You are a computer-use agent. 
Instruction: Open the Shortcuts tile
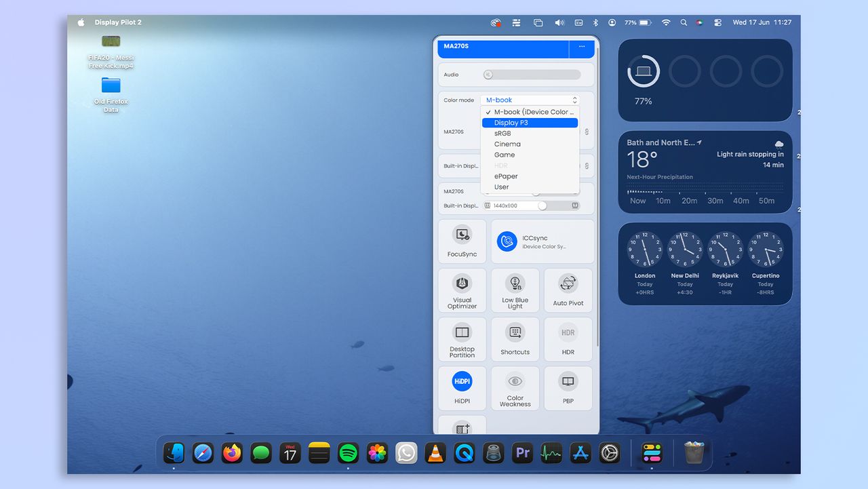[x=515, y=339]
